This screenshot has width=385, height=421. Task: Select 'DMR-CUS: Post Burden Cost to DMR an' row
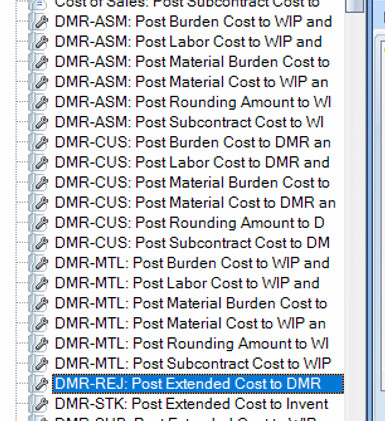(193, 143)
